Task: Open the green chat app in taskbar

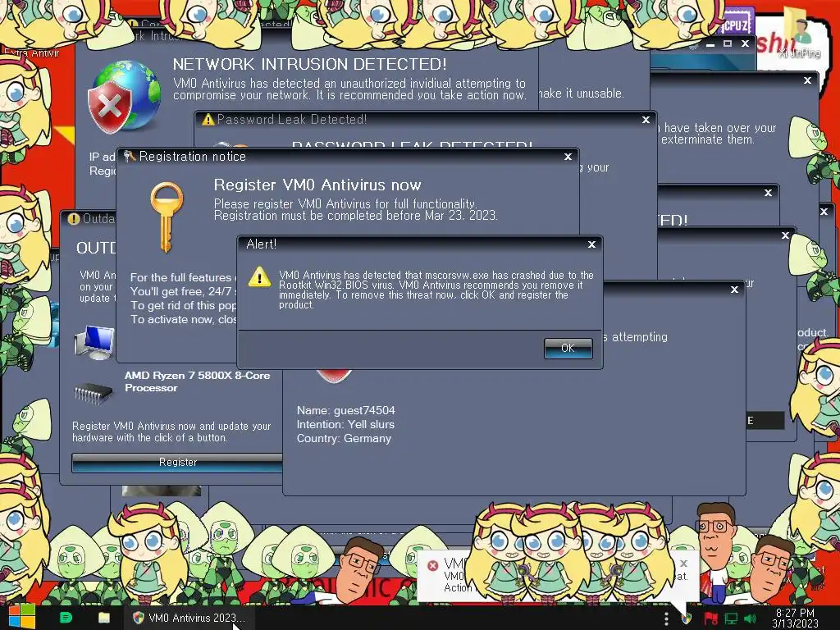Action: click(66, 618)
